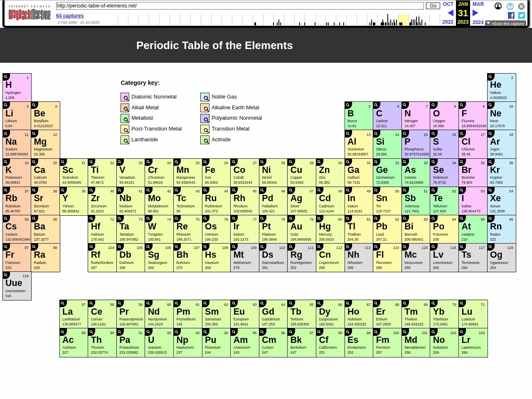
Task: Click the highlighted year in capture timeline
Action: tap(403, 20)
